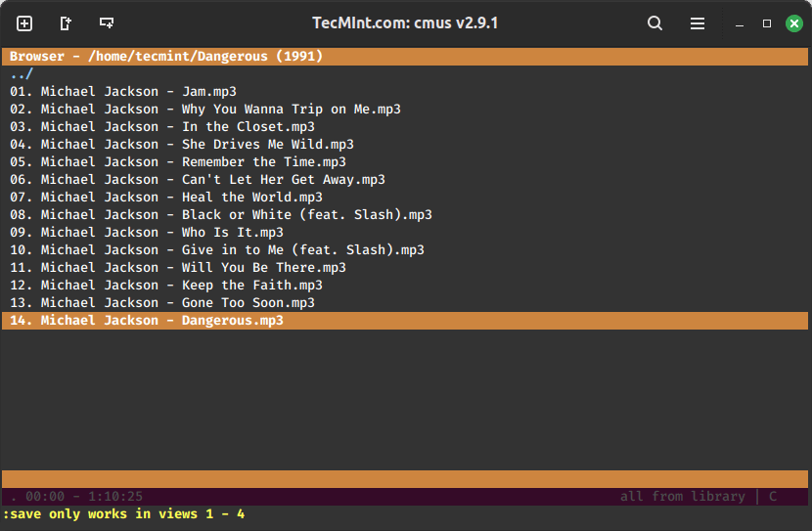This screenshot has width=812, height=531.
Task: Click the new window icon
Action: point(107,23)
